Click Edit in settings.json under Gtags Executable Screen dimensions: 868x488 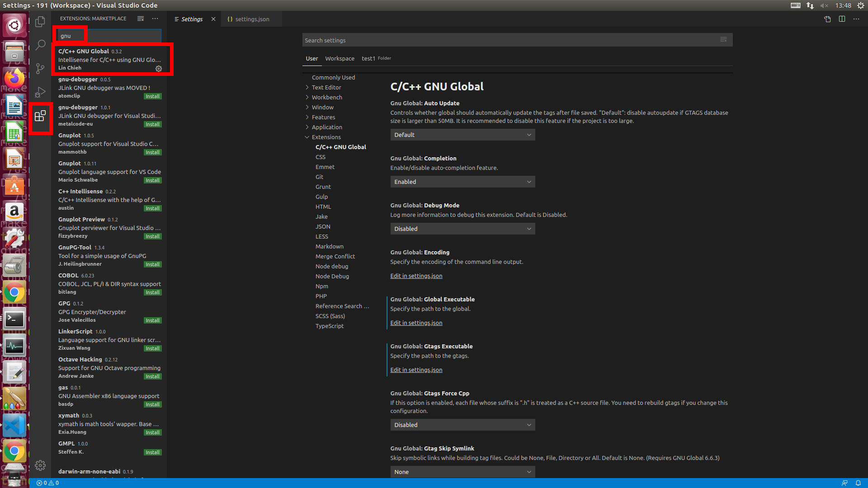416,370
